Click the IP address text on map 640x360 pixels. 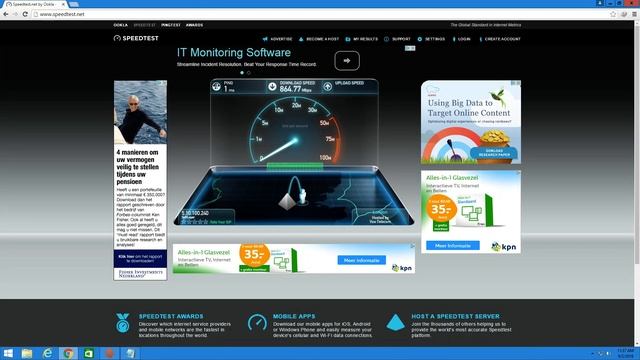196,213
